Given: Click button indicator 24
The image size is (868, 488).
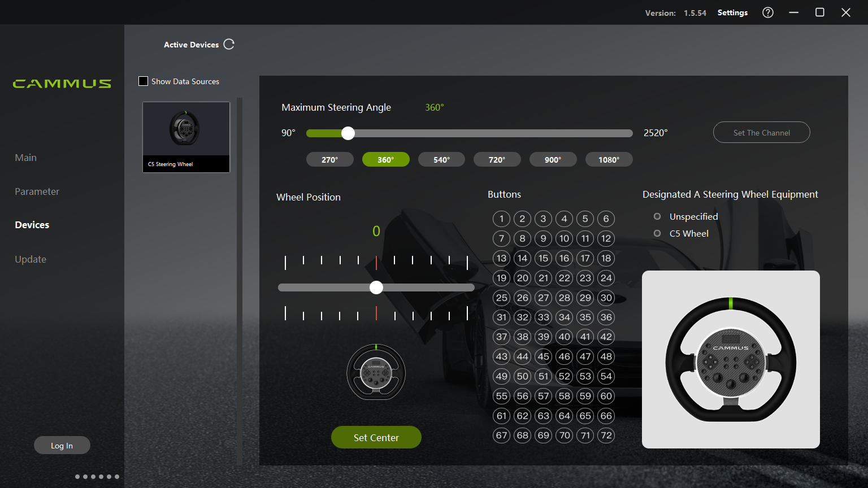Looking at the screenshot, I should click(x=606, y=278).
